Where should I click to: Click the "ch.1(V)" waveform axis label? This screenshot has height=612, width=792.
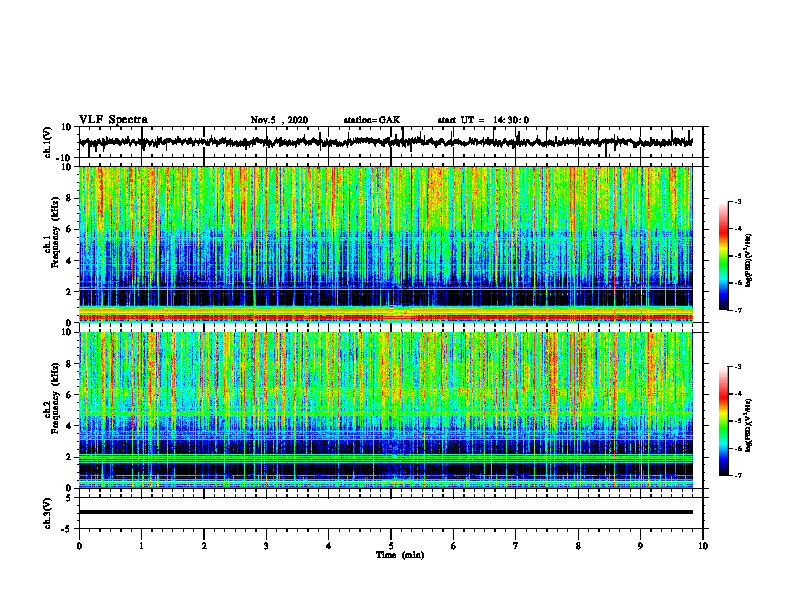tap(48, 142)
